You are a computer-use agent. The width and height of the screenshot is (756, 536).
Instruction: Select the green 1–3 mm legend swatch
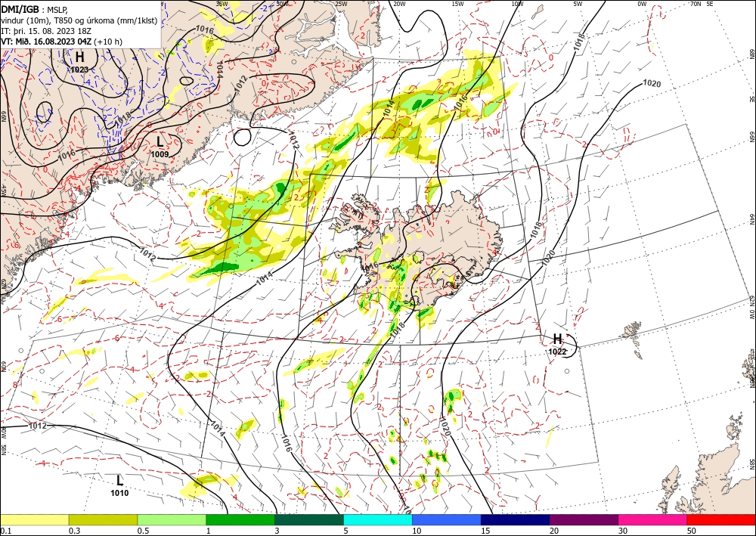coord(240,519)
